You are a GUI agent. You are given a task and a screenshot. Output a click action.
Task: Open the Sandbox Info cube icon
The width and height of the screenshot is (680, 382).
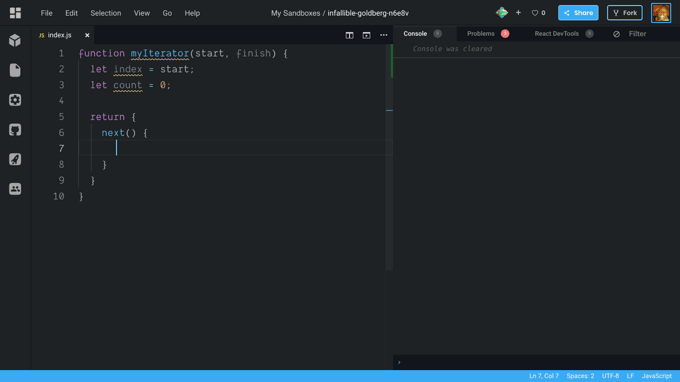point(15,40)
